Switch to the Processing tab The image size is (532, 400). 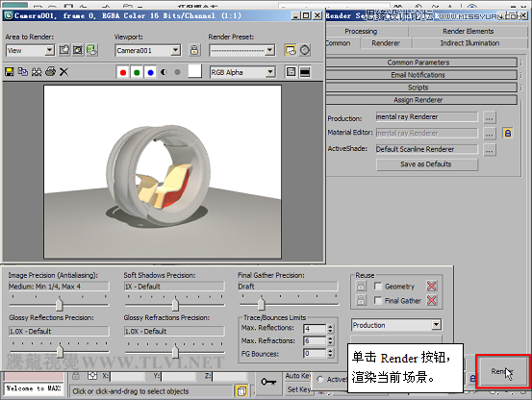pos(361,31)
